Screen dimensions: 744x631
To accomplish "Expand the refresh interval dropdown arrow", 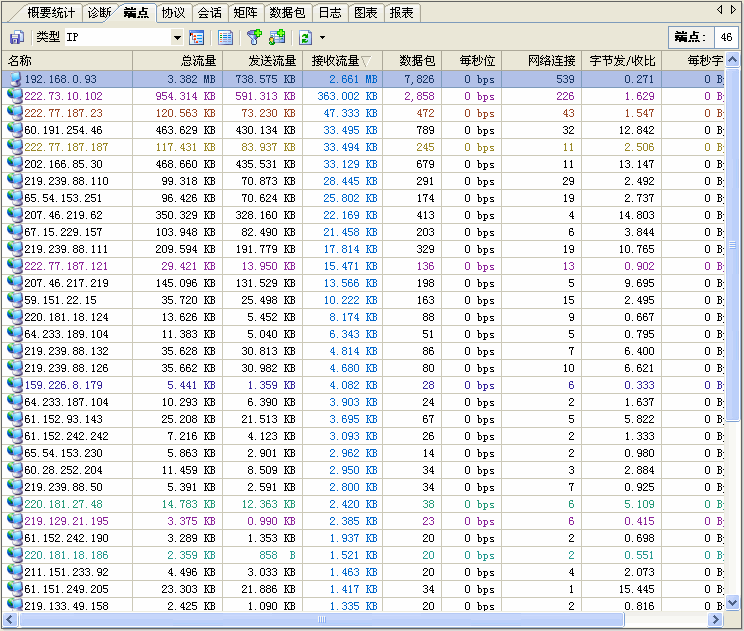I will pos(322,38).
